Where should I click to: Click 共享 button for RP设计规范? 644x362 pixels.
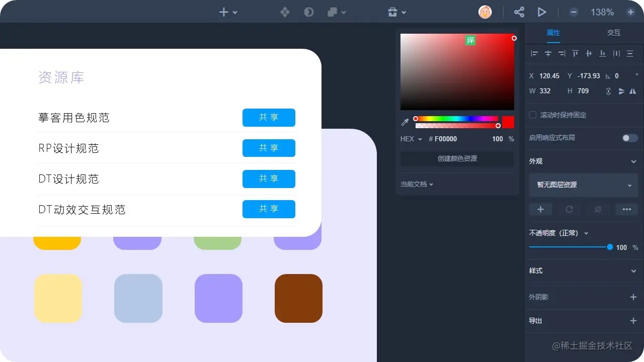[x=269, y=148]
